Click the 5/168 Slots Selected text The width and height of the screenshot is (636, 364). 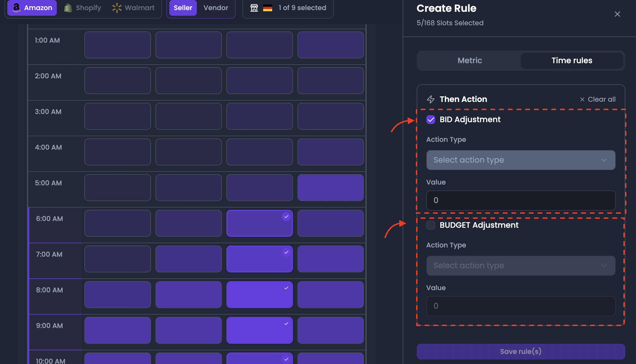pyautogui.click(x=450, y=23)
